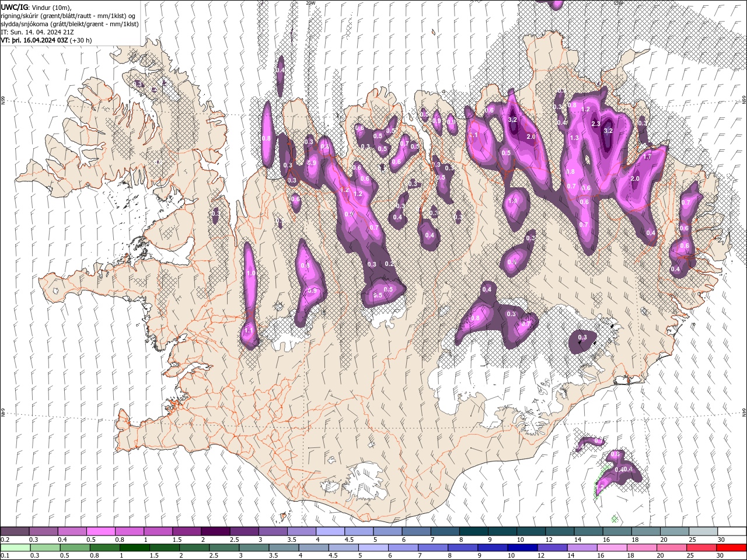Choose the dull purple 0.2 swatch in snow scale
This screenshot has height=560, width=747.
tap(15, 531)
